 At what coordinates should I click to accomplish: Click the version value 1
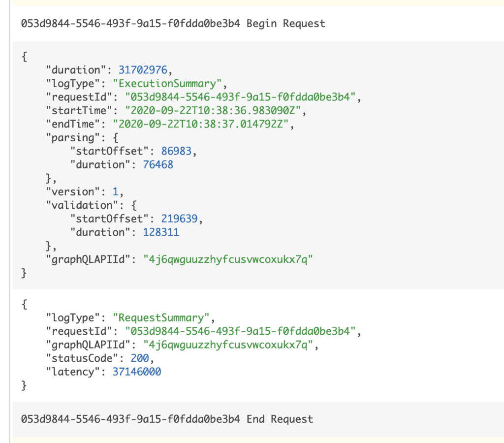tap(115, 191)
